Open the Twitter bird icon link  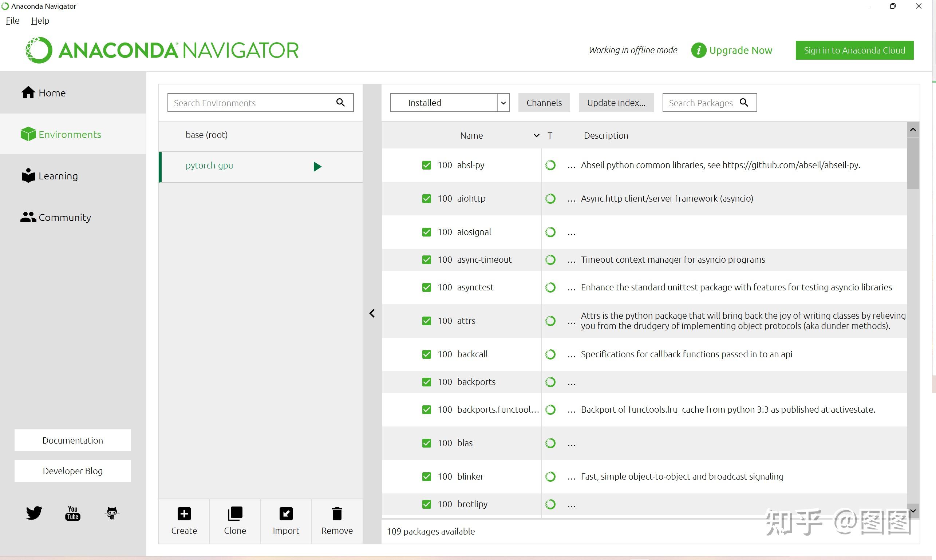[x=34, y=513]
